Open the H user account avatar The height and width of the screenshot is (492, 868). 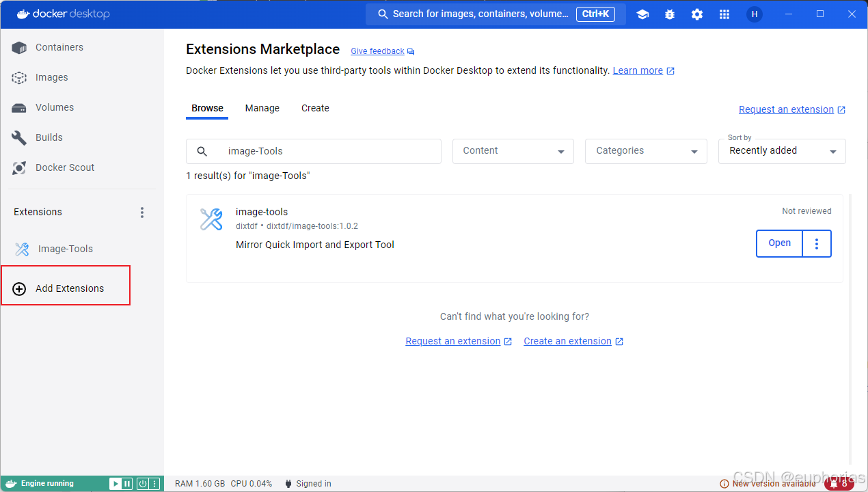pos(755,14)
